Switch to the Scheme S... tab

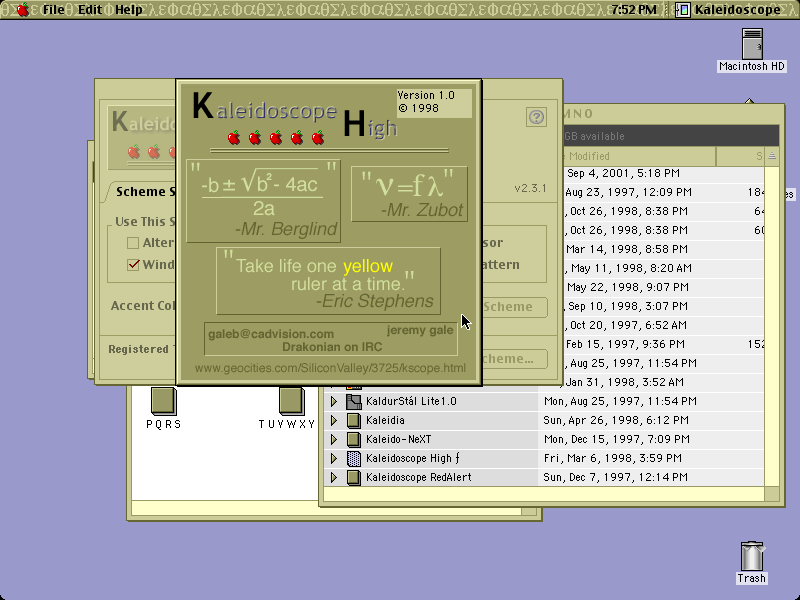(145, 192)
